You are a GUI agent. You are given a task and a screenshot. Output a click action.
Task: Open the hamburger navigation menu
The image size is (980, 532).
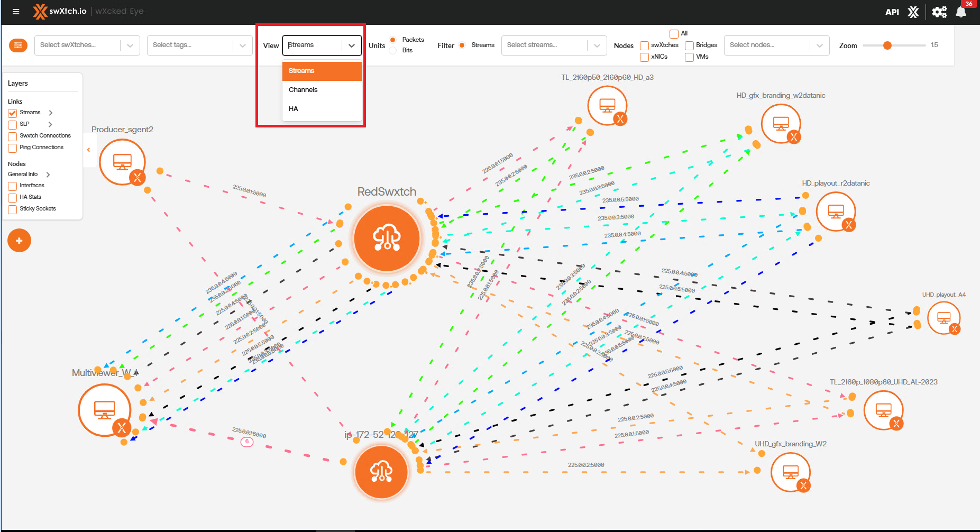point(16,12)
